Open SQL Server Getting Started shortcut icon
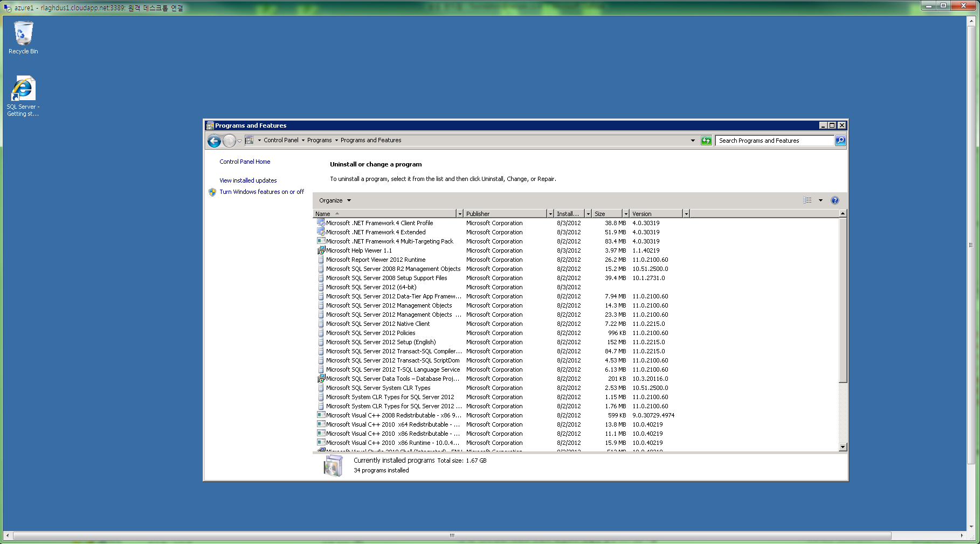The width and height of the screenshot is (980, 544). point(23,89)
